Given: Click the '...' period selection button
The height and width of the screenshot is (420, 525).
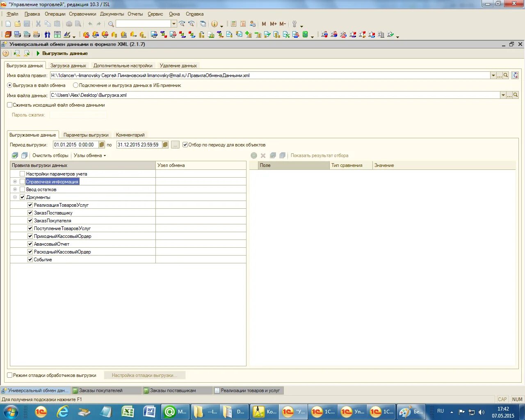Looking at the screenshot, I should click(175, 145).
